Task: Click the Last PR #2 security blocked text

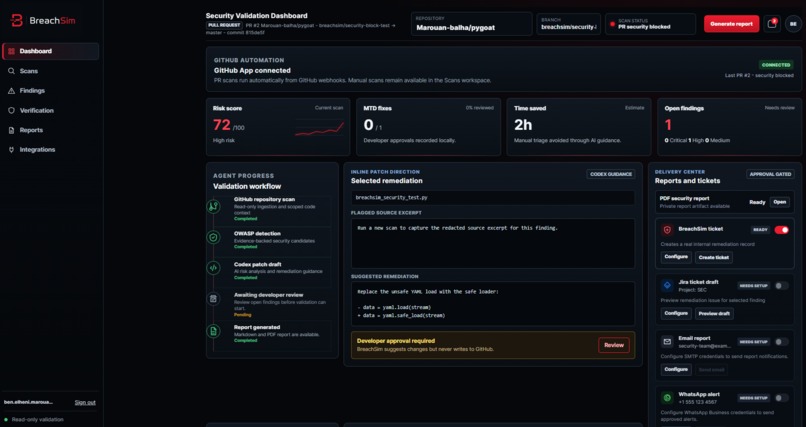Action: pos(759,76)
